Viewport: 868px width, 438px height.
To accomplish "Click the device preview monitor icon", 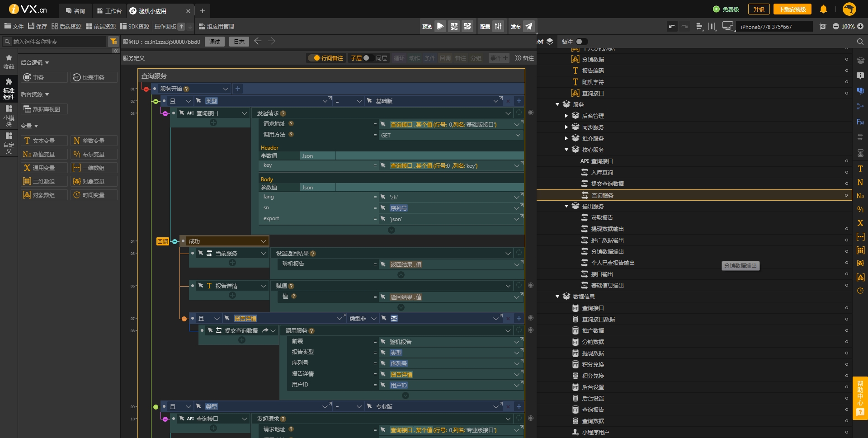I will click(727, 26).
